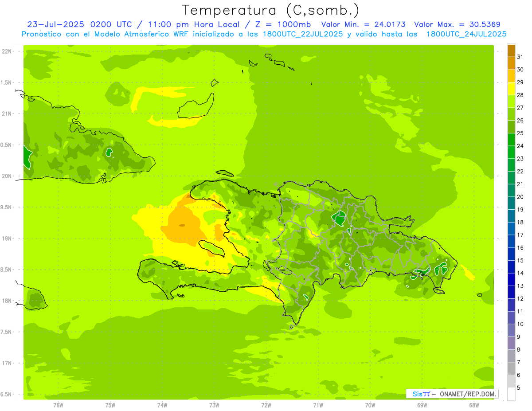
Task: Click the '69W' longitude axis label
Action: coord(422,405)
